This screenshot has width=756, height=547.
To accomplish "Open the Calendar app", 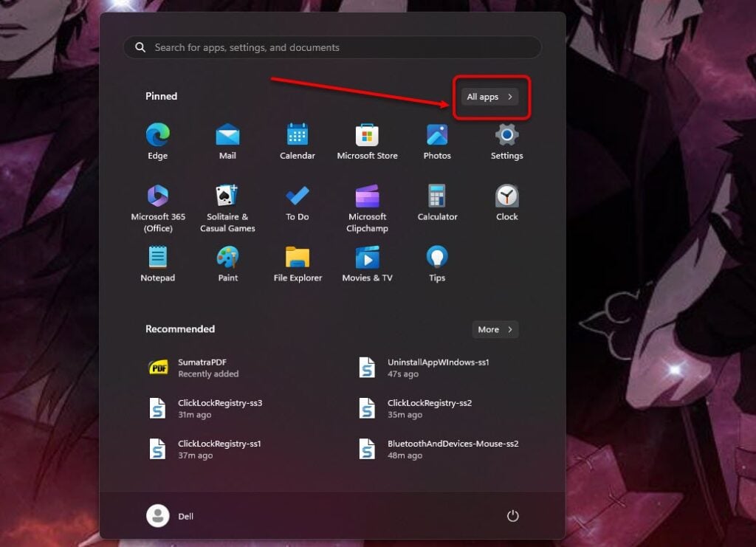I will (x=297, y=141).
